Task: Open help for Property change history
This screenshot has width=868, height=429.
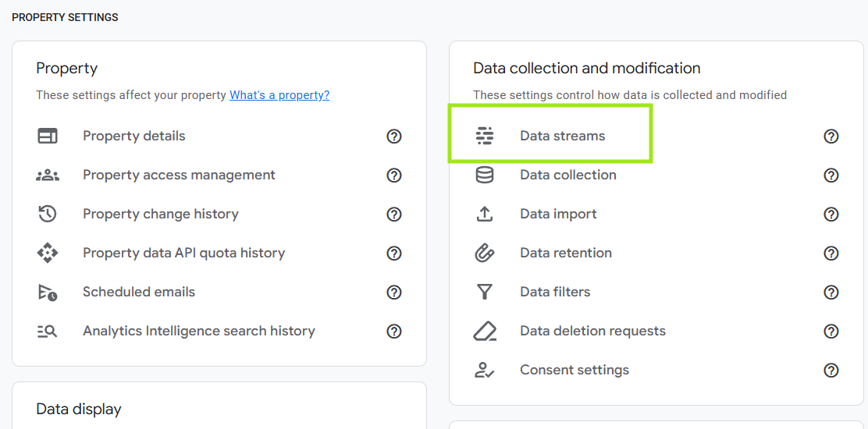Action: coord(394,214)
